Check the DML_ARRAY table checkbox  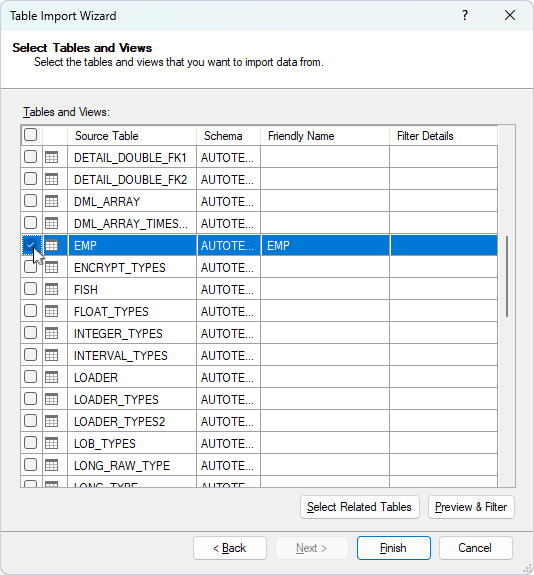tap(30, 201)
